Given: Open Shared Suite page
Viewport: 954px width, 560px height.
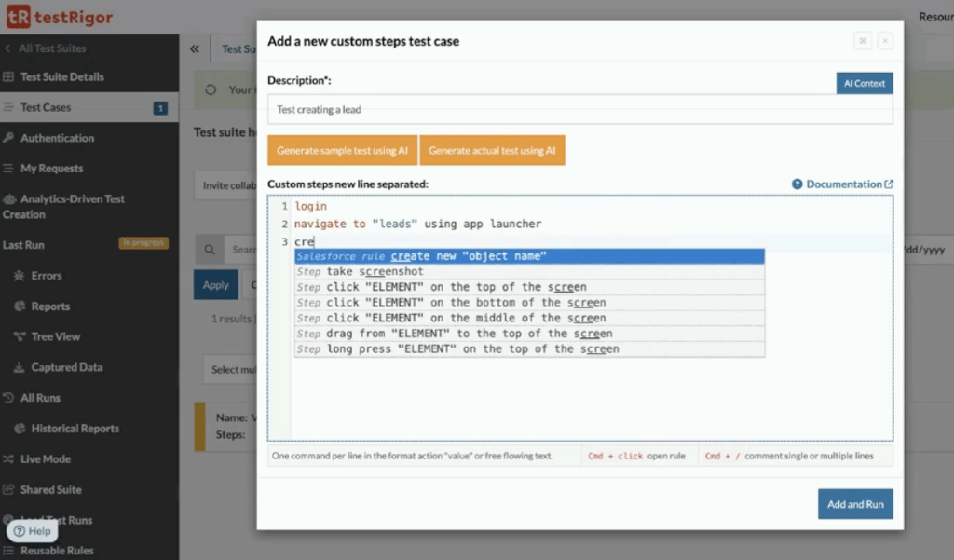Looking at the screenshot, I should 50,489.
